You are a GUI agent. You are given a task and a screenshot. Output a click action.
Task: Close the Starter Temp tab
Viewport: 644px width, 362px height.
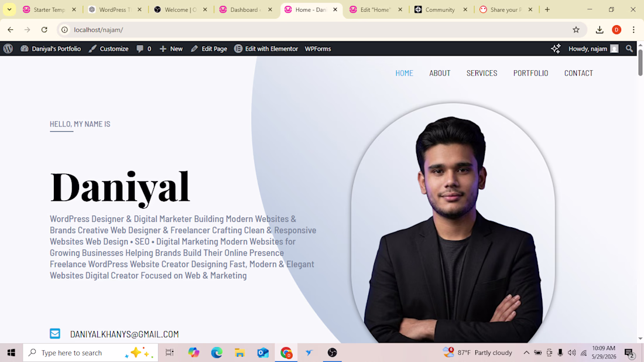click(74, 9)
